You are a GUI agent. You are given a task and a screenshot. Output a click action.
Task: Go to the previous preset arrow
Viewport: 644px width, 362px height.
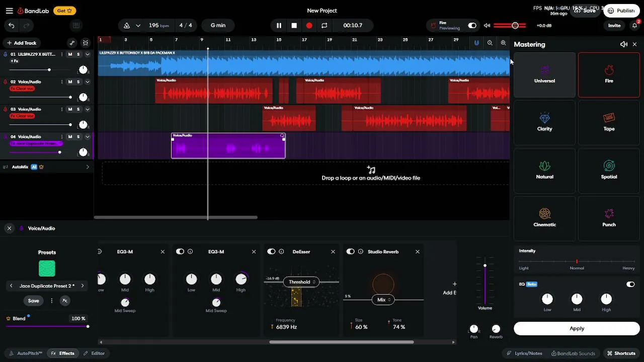click(x=11, y=286)
